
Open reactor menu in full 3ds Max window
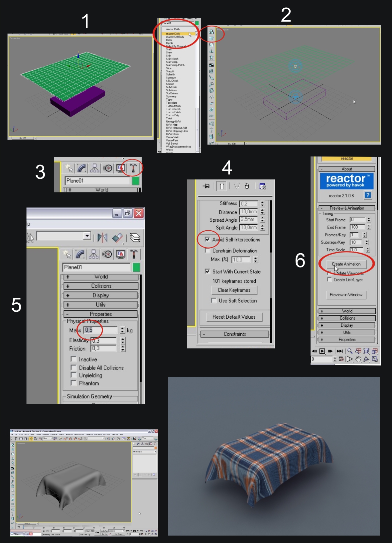(62, 434)
